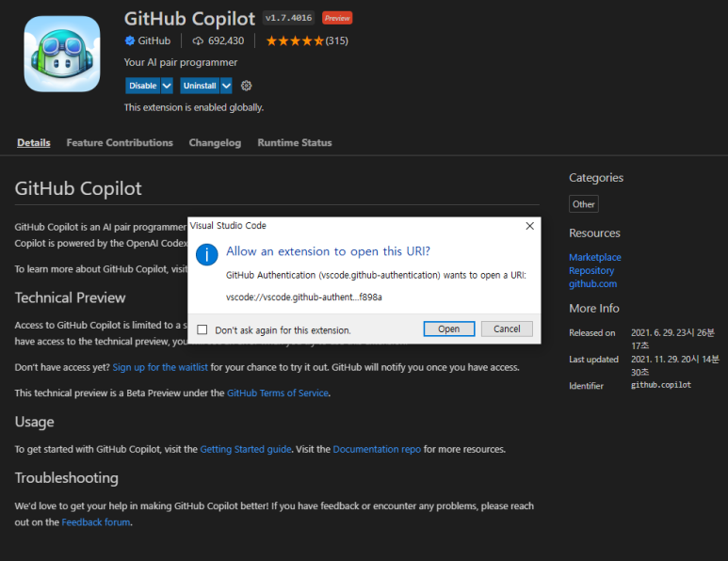Select the Details tab
Image resolution: width=728 pixels, height=561 pixels.
33,142
